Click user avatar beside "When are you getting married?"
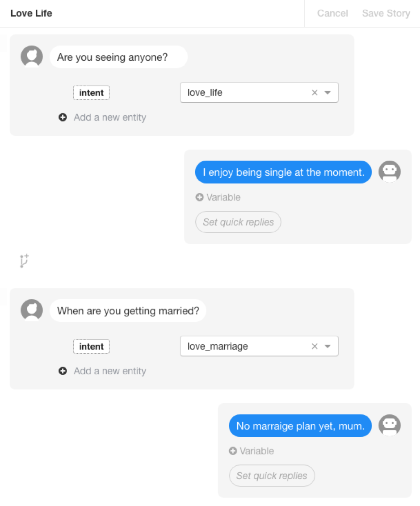Screen dimensions: 420x506 (x=32, y=310)
